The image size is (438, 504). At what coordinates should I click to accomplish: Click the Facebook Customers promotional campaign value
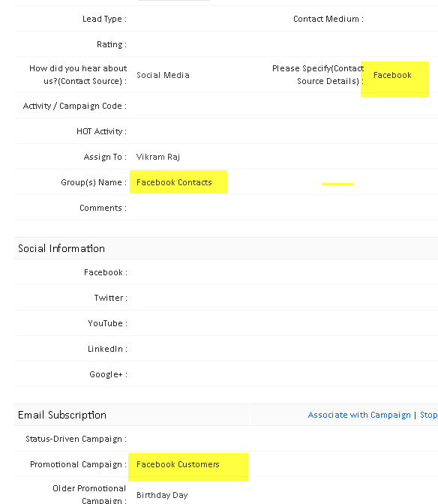[178, 464]
